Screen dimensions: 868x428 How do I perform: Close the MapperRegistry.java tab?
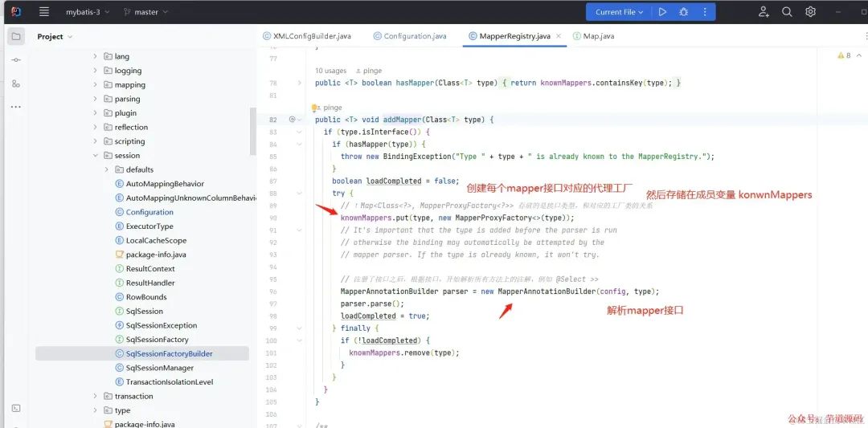pyautogui.click(x=559, y=36)
